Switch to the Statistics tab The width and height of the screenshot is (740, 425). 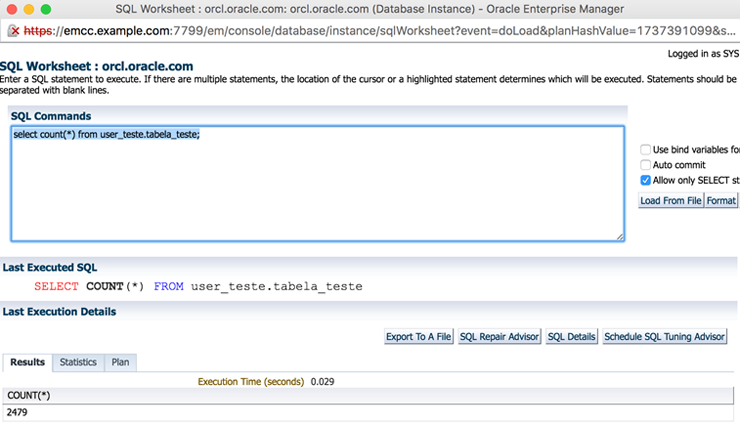pyautogui.click(x=78, y=362)
